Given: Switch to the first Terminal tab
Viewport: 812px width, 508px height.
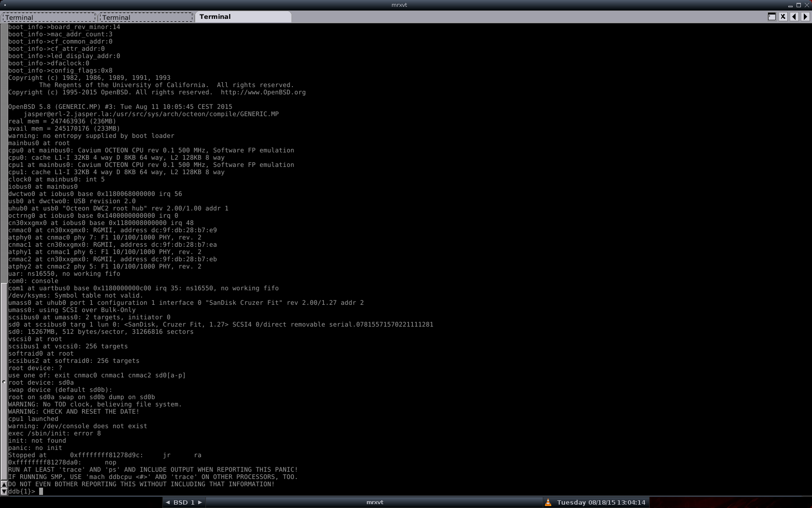Looking at the screenshot, I should tap(48, 17).
